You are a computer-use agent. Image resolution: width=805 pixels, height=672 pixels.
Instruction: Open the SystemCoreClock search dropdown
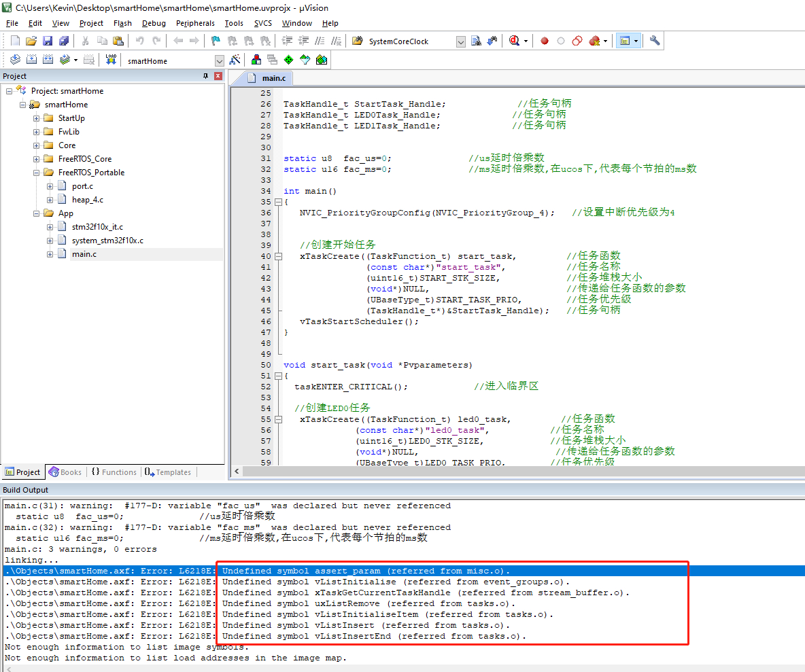coord(461,41)
